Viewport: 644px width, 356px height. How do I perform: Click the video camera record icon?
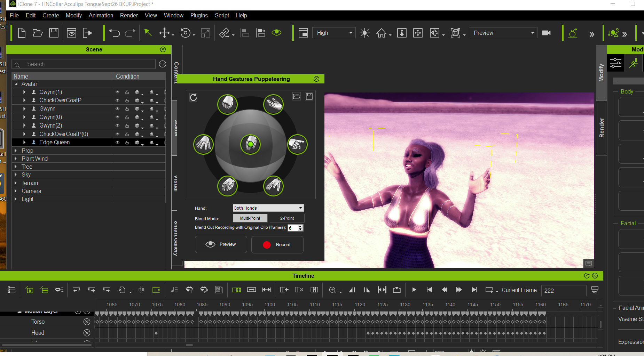(547, 33)
